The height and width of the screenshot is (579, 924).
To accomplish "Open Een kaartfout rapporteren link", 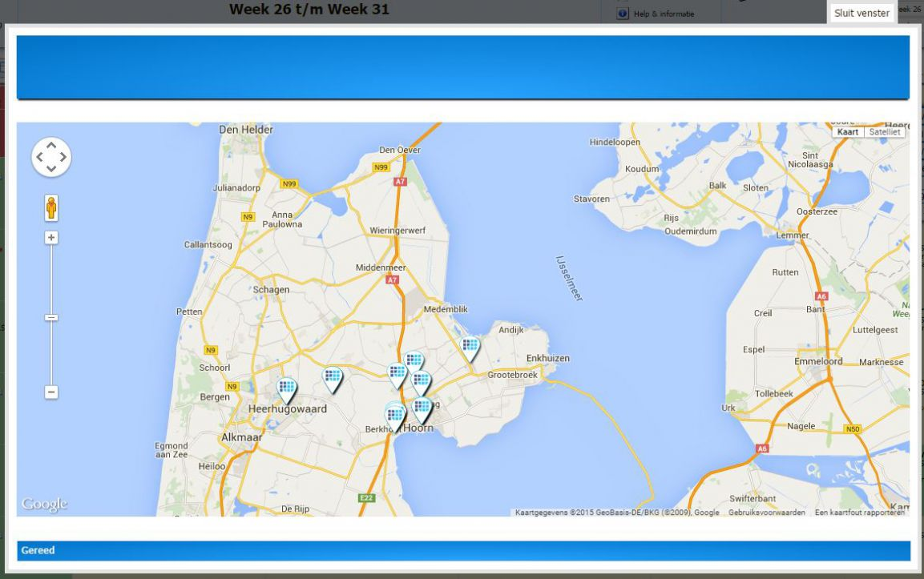I will pyautogui.click(x=860, y=513).
